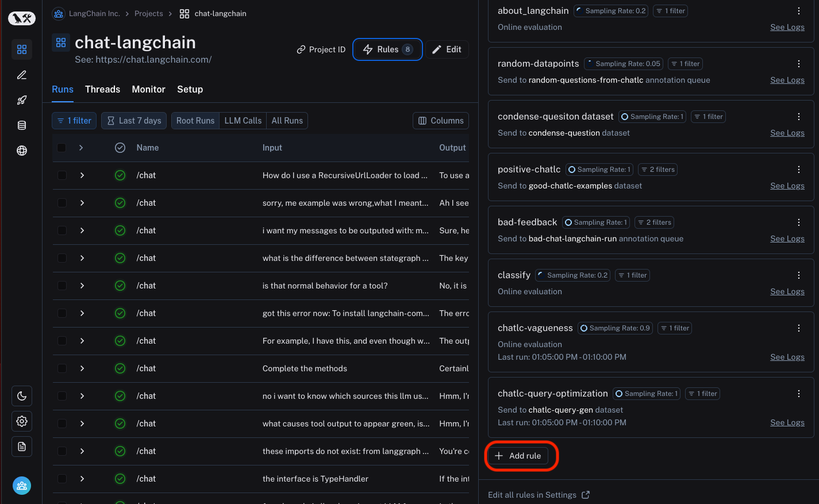Click the Add rule button
Image resolution: width=819 pixels, height=504 pixels.
coord(518,456)
